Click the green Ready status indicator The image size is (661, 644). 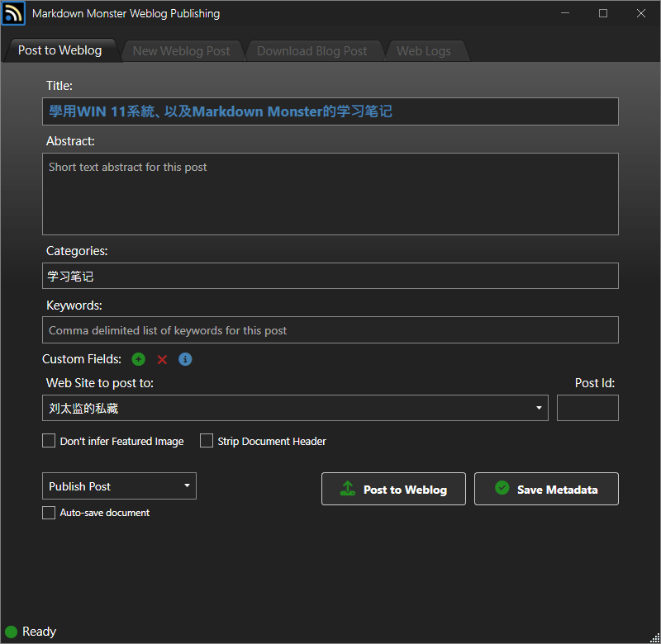click(11, 632)
